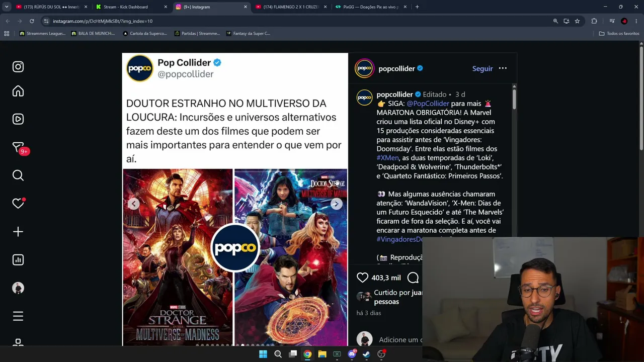Open Instagram search from the sidebar
The width and height of the screenshot is (644, 362).
coord(18,175)
